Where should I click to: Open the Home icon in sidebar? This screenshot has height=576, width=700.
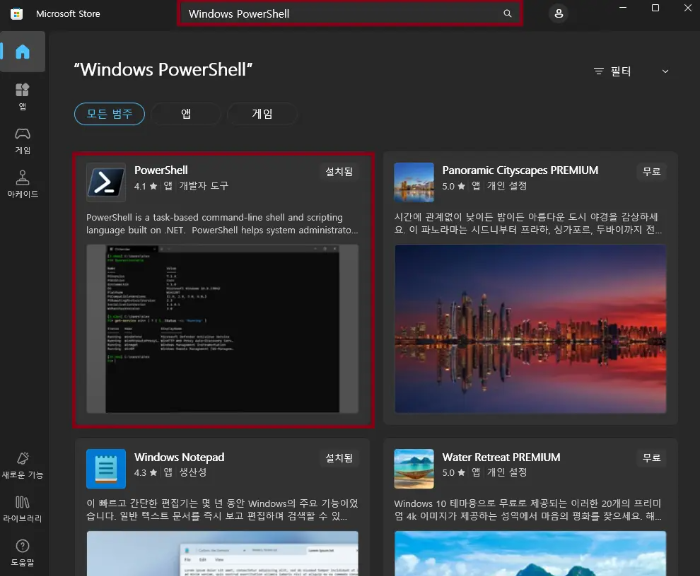[22, 52]
